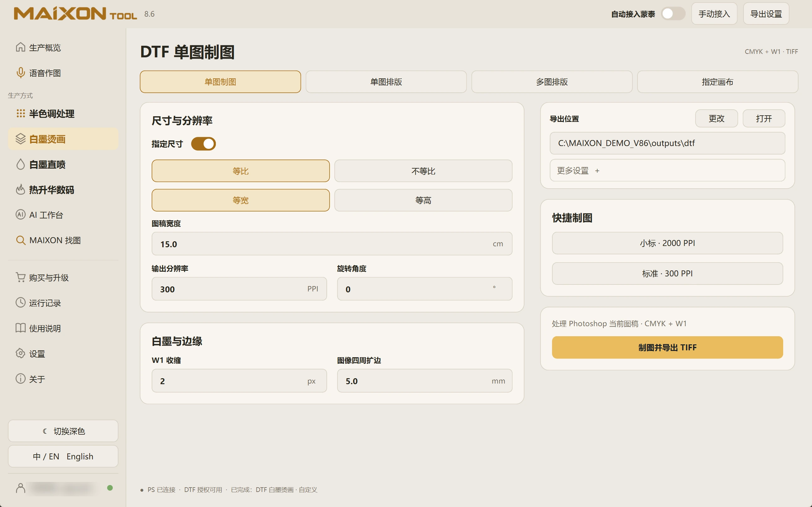
Task: Click the clock icon for 运行记录
Action: (x=20, y=302)
